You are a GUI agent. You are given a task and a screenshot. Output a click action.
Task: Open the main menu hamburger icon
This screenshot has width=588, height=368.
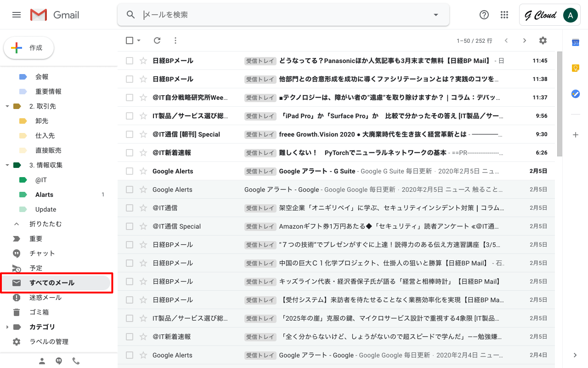17,15
